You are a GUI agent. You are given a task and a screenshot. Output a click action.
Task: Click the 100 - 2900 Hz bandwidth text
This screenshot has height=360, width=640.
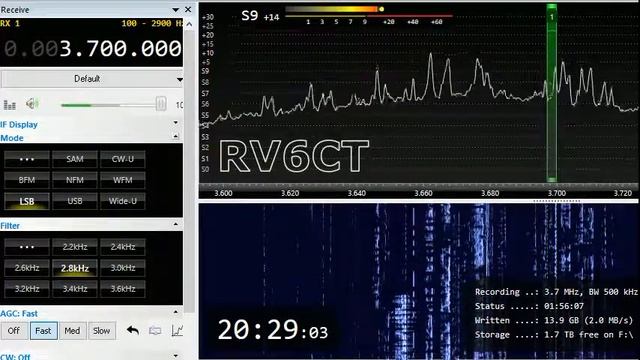pos(152,23)
